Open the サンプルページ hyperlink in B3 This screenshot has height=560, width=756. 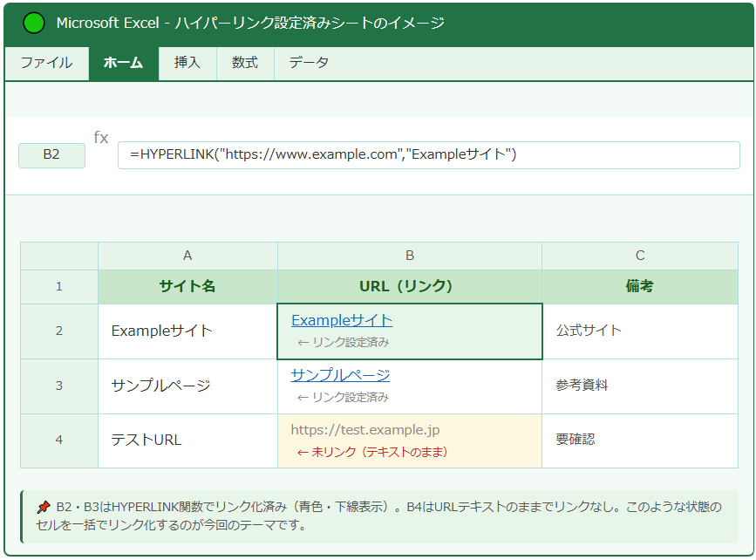point(340,375)
